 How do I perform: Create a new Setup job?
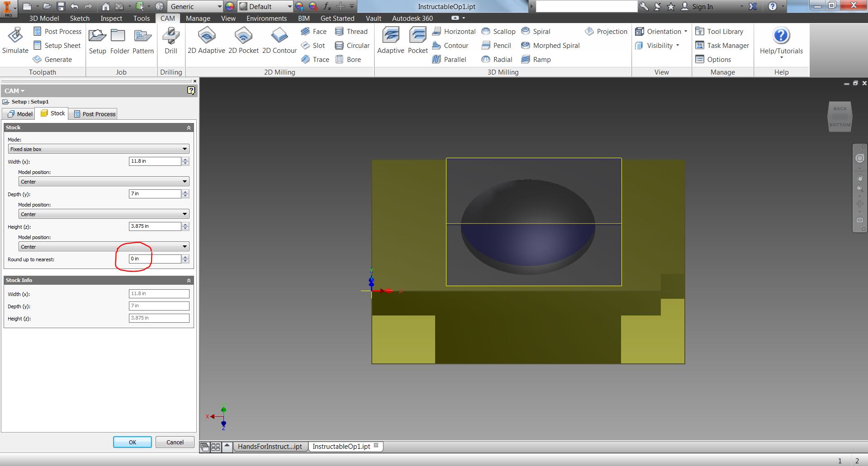pos(97,41)
